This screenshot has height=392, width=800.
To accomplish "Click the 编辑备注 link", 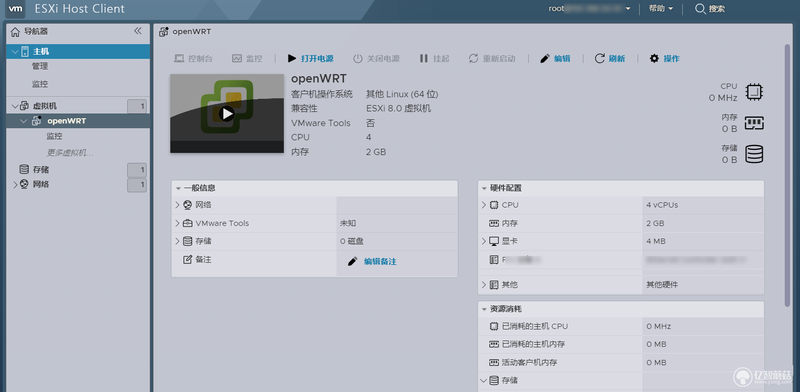I will click(x=380, y=261).
